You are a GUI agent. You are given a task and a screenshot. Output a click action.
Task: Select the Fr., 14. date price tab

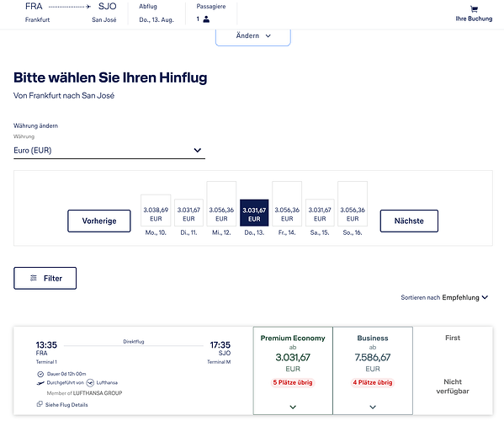click(x=287, y=209)
